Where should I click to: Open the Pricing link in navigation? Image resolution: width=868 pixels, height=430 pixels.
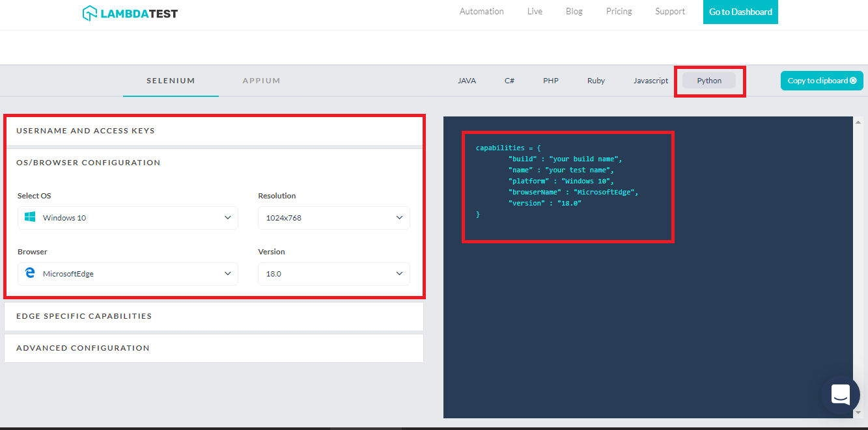coord(619,12)
